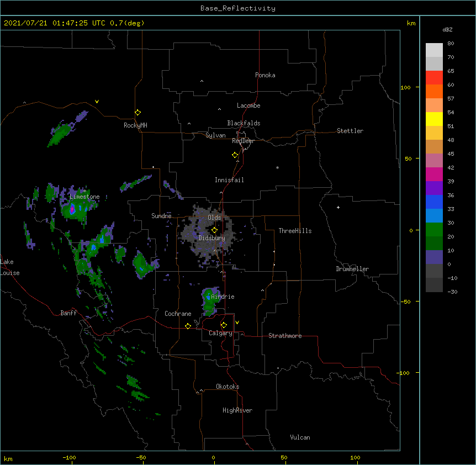Click the yellow V marker northeast of Calgary
This screenshot has width=476, height=465.
[237, 323]
